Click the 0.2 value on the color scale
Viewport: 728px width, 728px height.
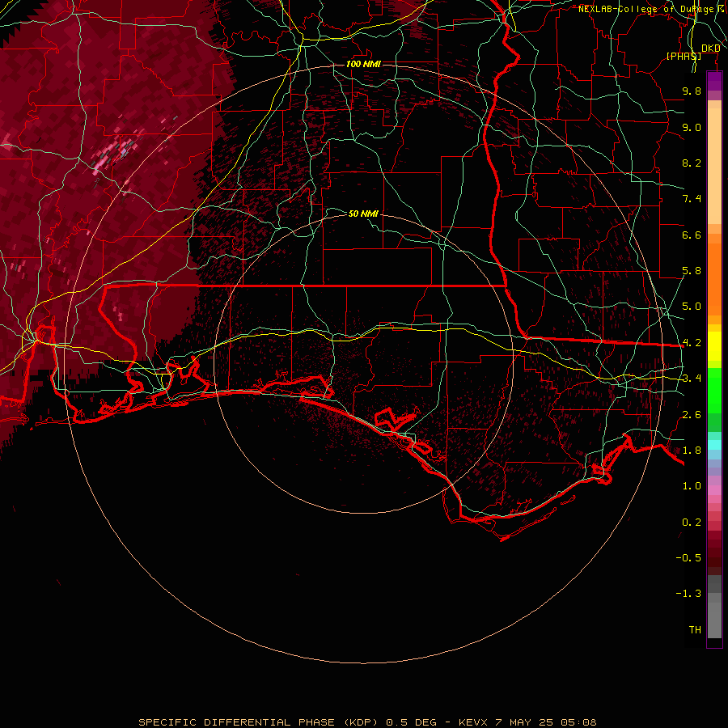[692, 523]
